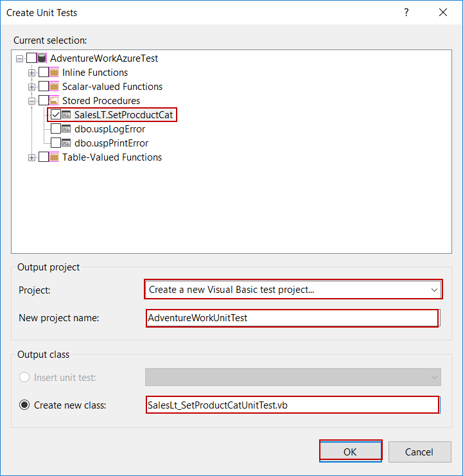
Task: Collapse the Stored Procedures tree node
Action: (x=31, y=101)
